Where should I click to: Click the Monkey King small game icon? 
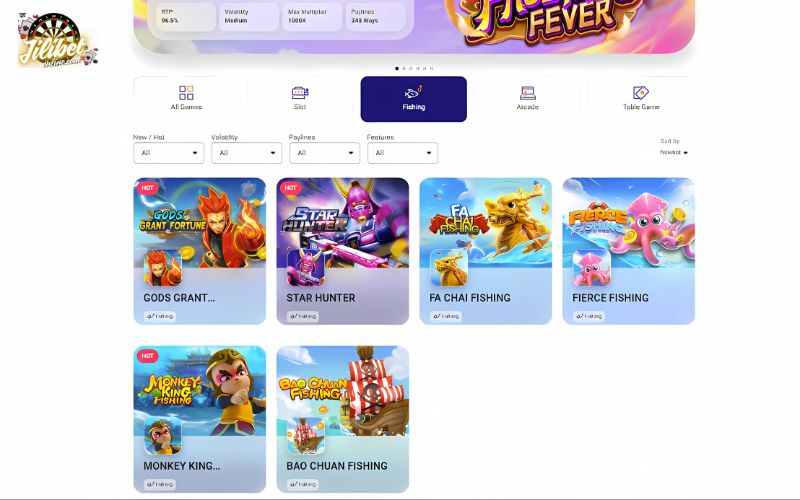(x=163, y=436)
